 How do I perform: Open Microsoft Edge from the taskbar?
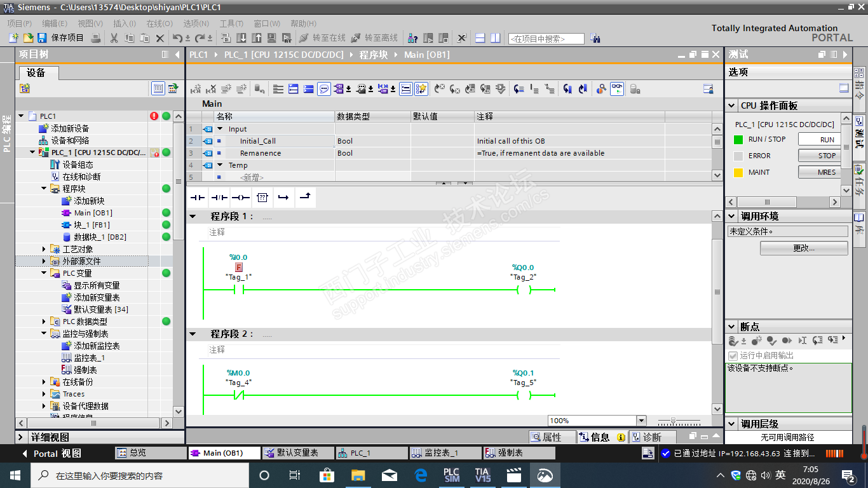pyautogui.click(x=421, y=475)
